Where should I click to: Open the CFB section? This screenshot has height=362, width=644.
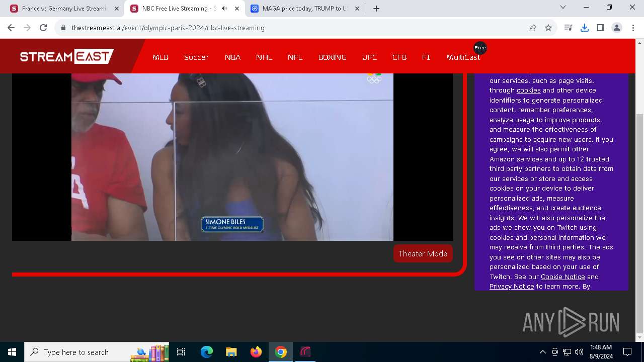(399, 57)
